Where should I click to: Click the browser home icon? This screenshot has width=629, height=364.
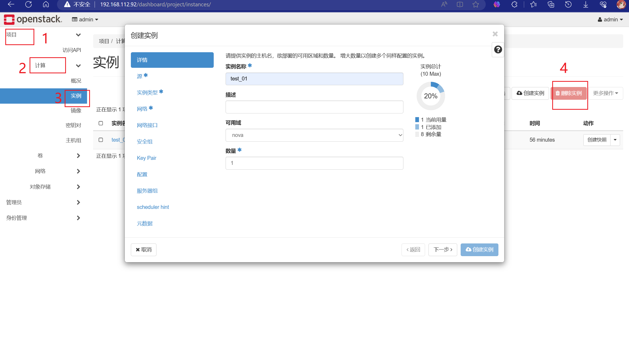click(x=46, y=4)
